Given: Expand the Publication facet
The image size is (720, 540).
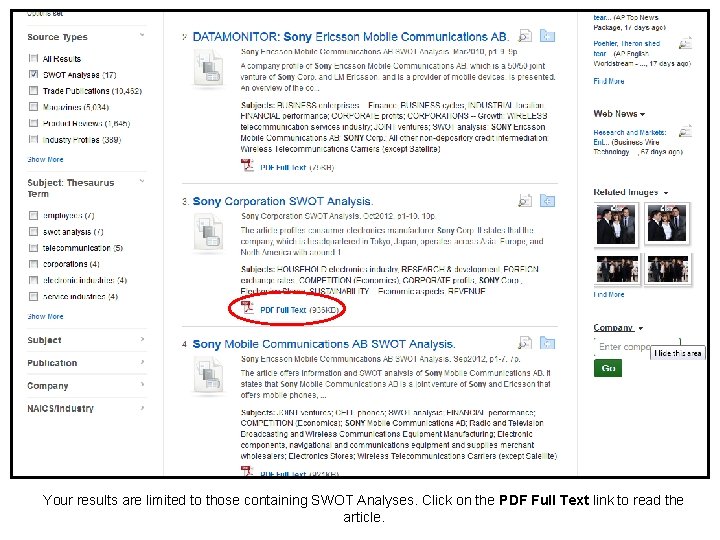Looking at the screenshot, I should pyautogui.click(x=142, y=362).
